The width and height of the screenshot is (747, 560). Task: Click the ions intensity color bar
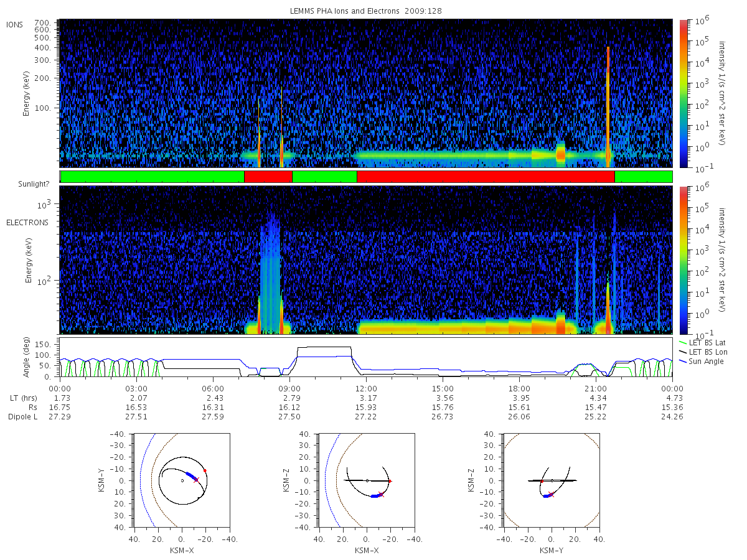(683, 93)
